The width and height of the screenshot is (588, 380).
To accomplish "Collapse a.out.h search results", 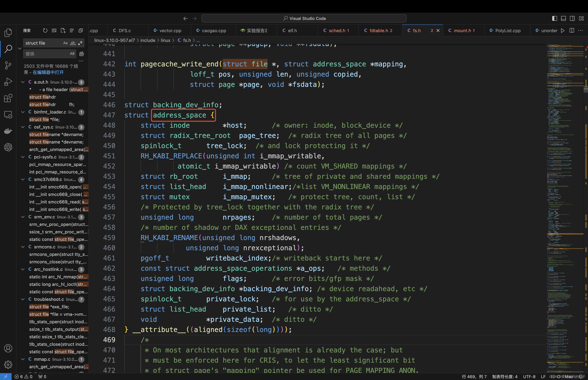I will coord(23,82).
